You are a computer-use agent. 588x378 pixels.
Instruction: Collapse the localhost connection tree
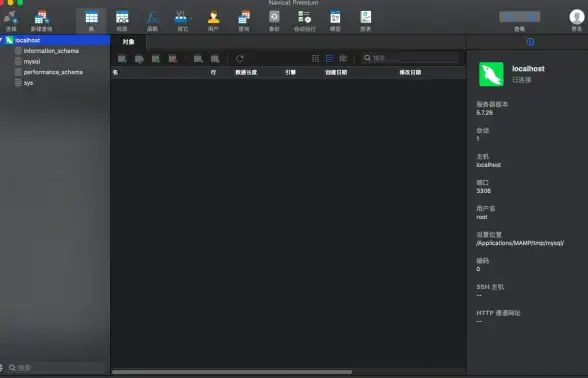click(x=2, y=40)
